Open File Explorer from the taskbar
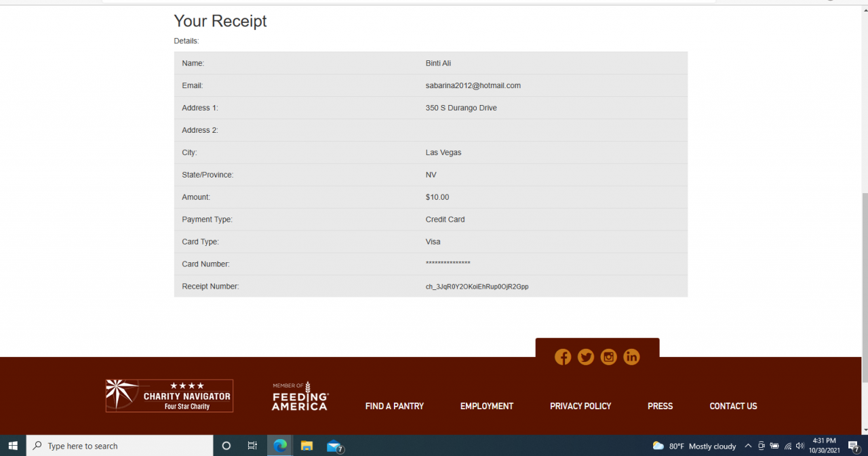The height and width of the screenshot is (456, 868). 307,446
